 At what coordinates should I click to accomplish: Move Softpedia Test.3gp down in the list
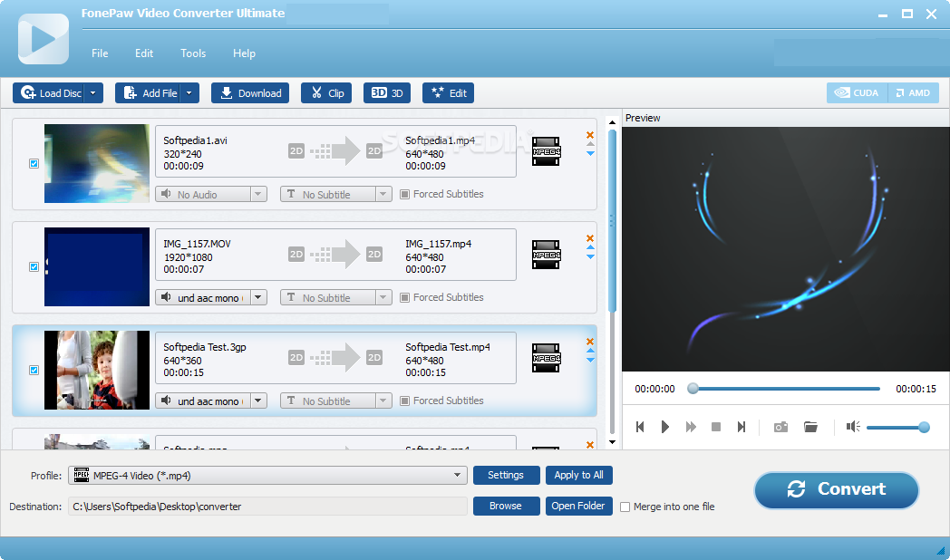click(590, 361)
